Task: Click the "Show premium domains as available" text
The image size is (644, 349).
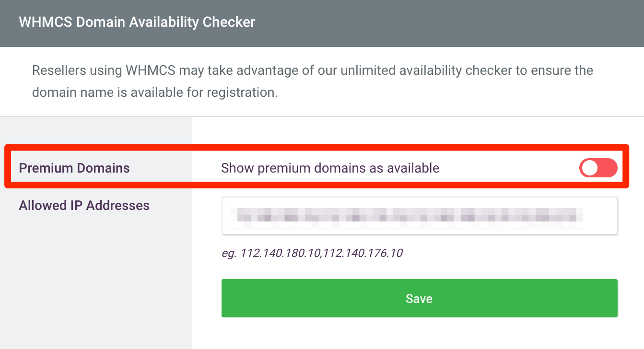Action: 330,168
